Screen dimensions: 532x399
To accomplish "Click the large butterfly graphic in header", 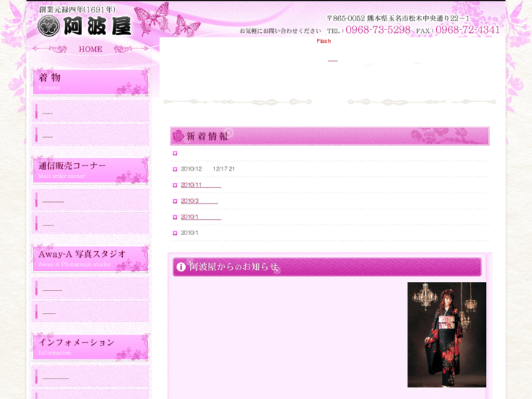I will [x=151, y=18].
